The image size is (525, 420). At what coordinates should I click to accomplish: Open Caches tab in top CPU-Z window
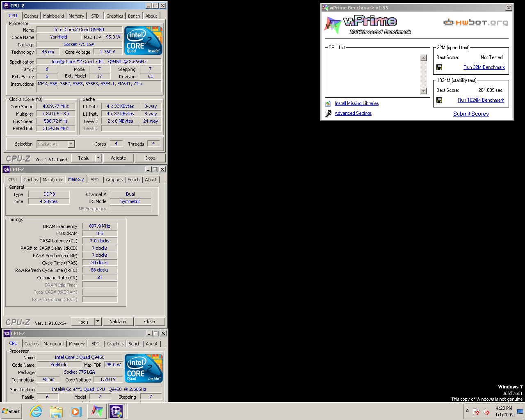pos(31,16)
